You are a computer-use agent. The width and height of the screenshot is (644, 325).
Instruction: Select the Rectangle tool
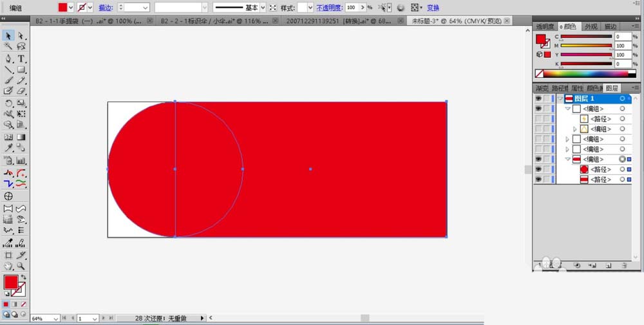(21, 70)
